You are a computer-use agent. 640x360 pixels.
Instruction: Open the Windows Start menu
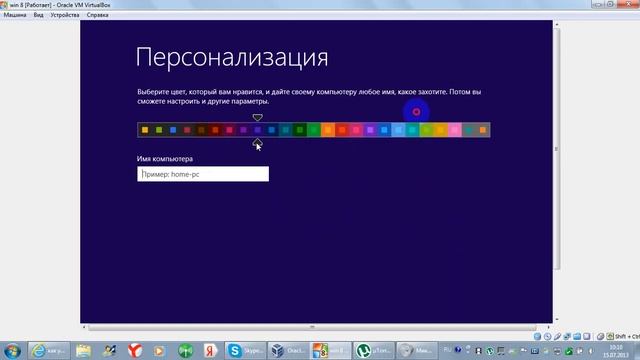pyautogui.click(x=12, y=351)
